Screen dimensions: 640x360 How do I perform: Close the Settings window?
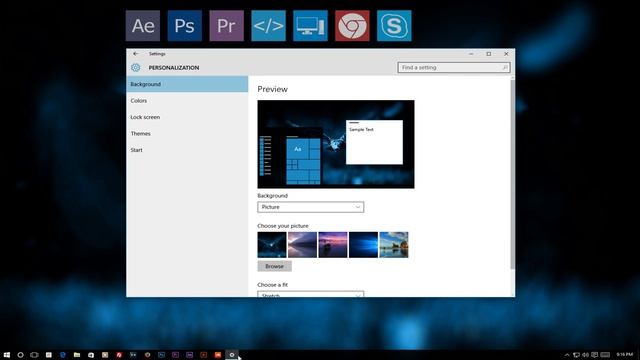tap(506, 54)
